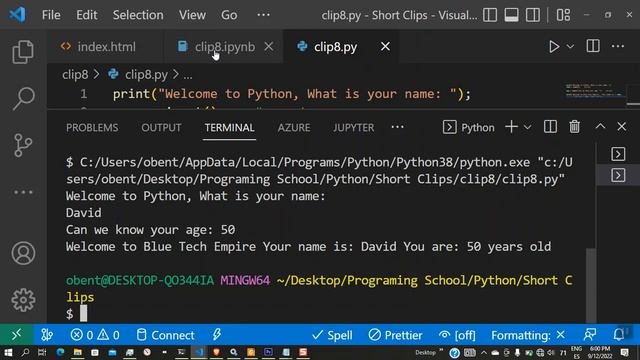640x360 pixels.
Task: Open the Explorer view in activity bar
Action: tap(23, 52)
